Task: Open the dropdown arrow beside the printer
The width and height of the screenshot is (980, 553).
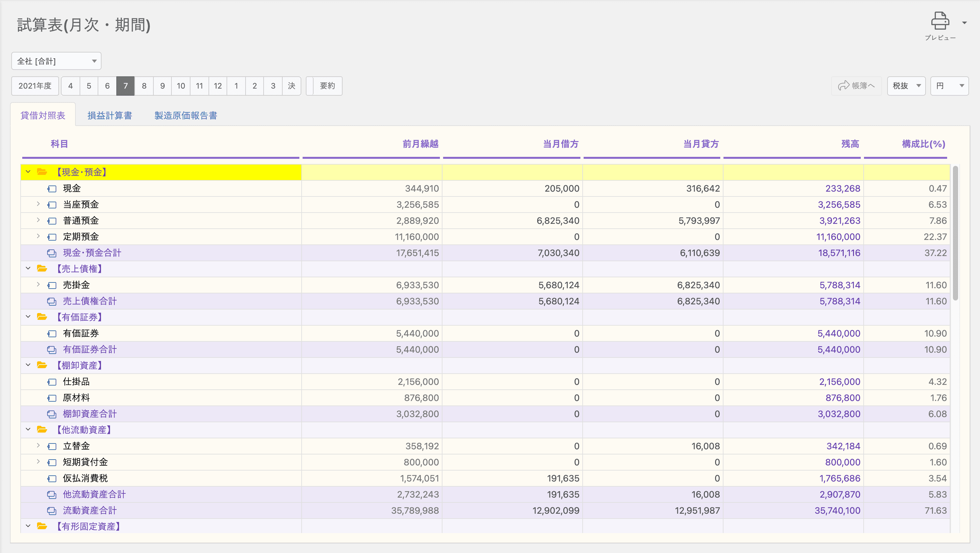Action: (x=965, y=23)
